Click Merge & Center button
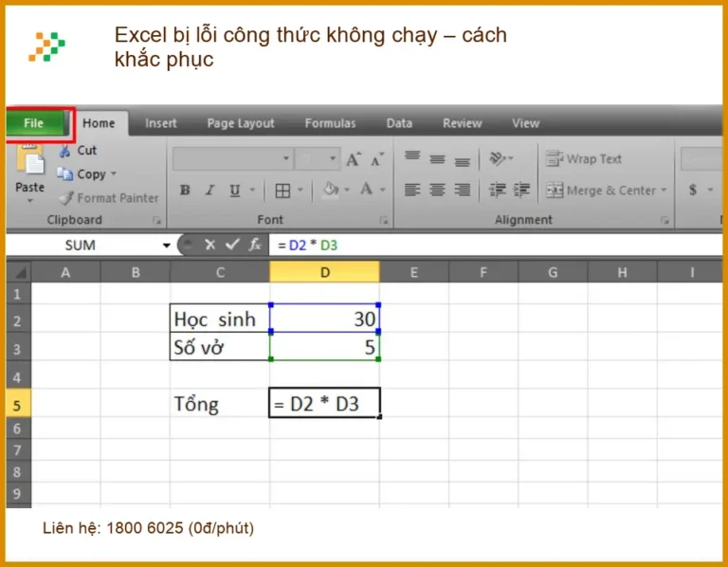 601,190
